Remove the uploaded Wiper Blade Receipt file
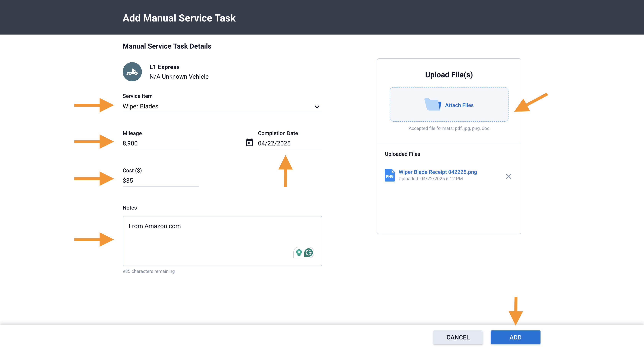644x350 pixels. pos(508,176)
